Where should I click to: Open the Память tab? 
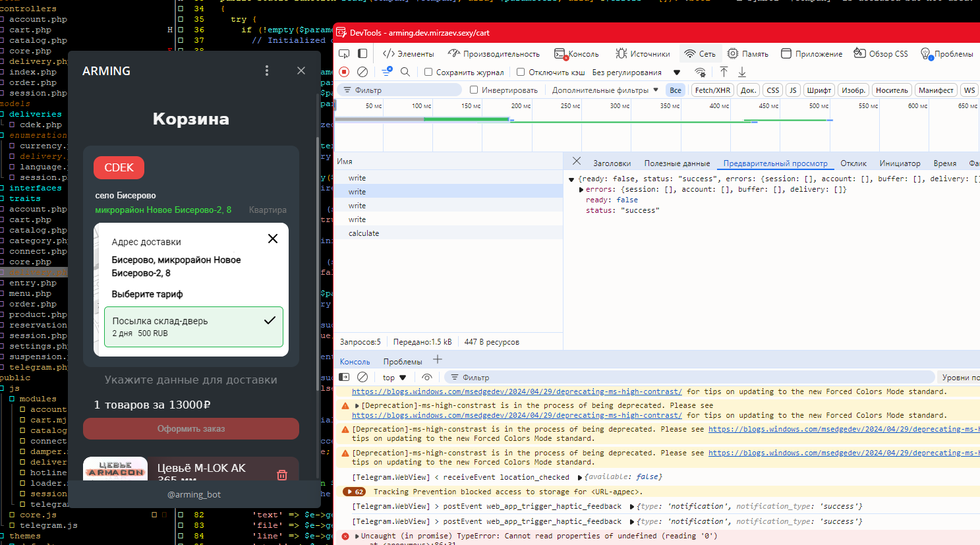tap(747, 53)
